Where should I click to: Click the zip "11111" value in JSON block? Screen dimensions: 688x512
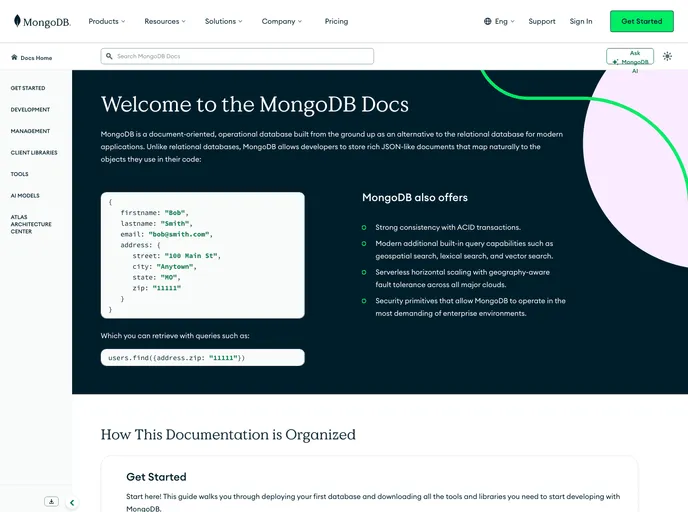(x=167, y=288)
